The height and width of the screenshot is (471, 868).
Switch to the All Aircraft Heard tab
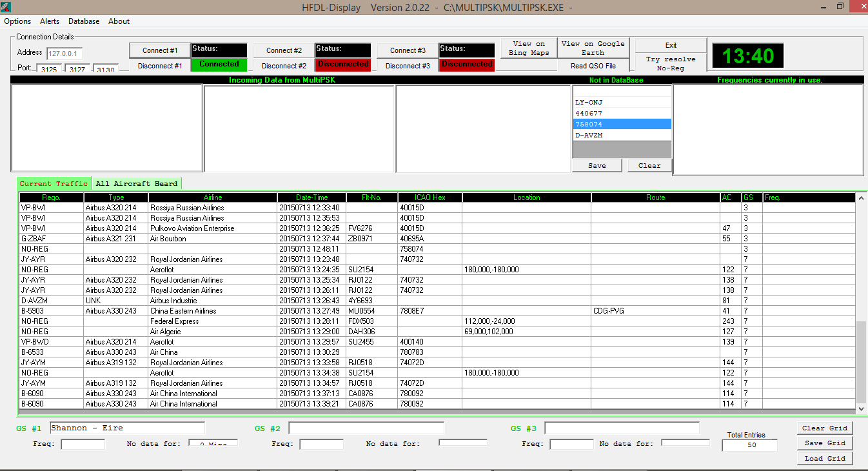(136, 183)
